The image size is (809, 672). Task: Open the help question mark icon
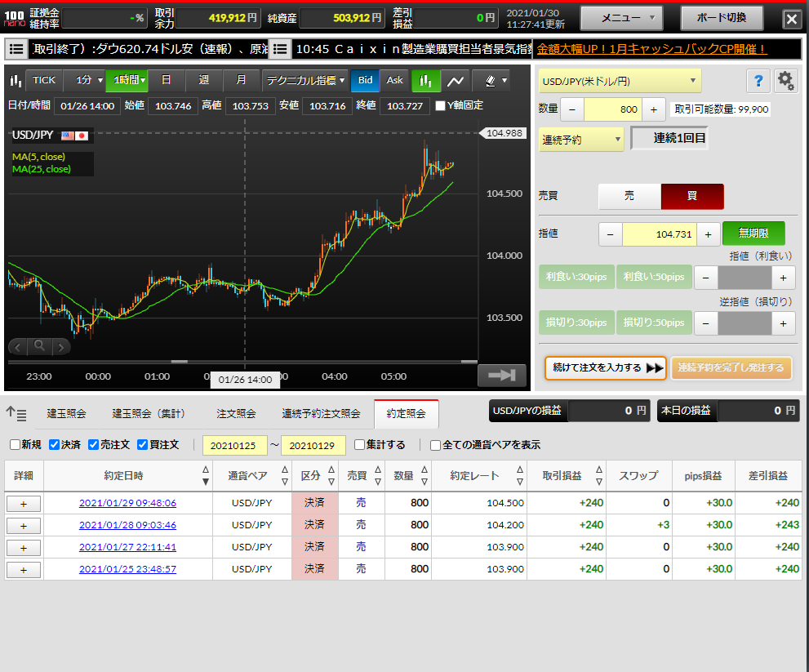point(758,81)
